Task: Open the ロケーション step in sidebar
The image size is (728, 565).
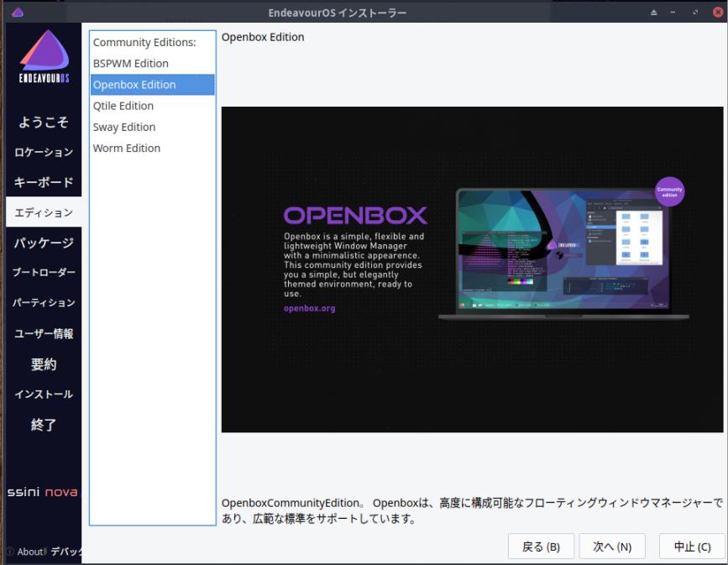Action: pos(44,152)
